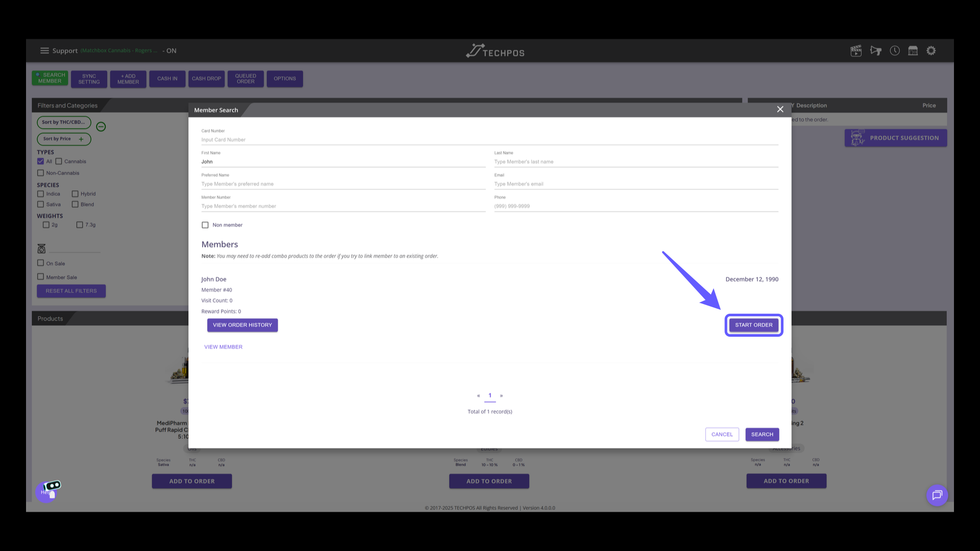Click the megaphone announcements icon
The height and width of the screenshot is (551, 980).
[x=876, y=51]
